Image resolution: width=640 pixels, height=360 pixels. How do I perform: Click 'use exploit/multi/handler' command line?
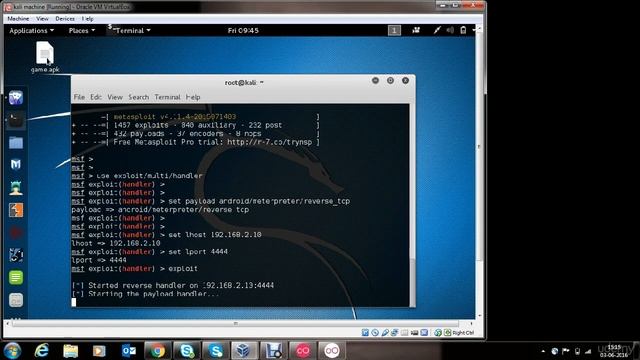coord(149,176)
